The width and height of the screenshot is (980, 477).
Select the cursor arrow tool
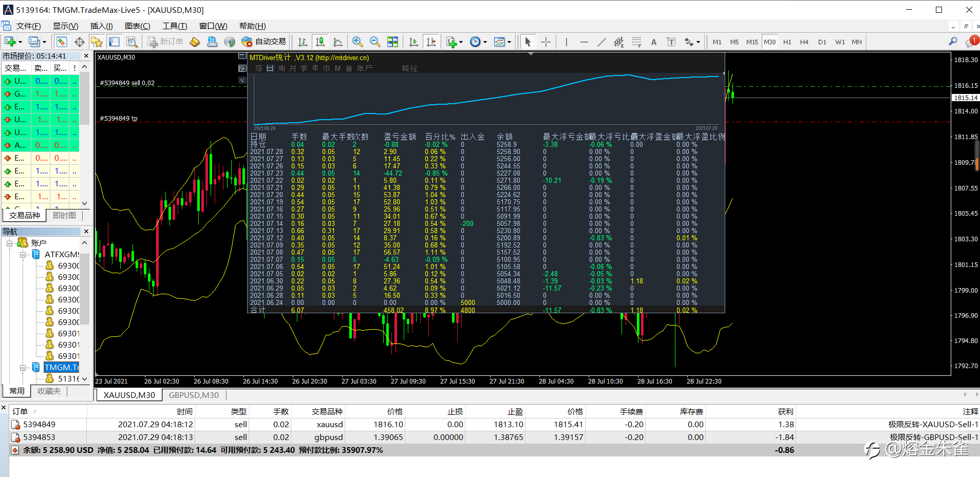pyautogui.click(x=527, y=42)
